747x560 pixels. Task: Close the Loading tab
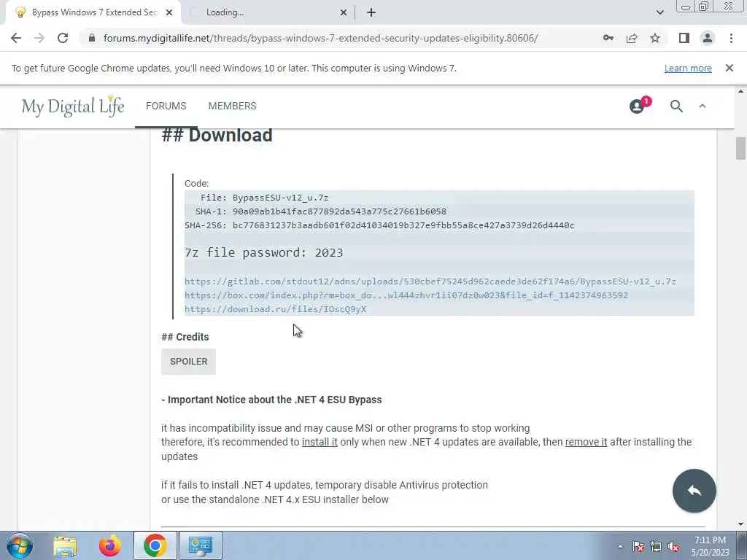pos(343,12)
